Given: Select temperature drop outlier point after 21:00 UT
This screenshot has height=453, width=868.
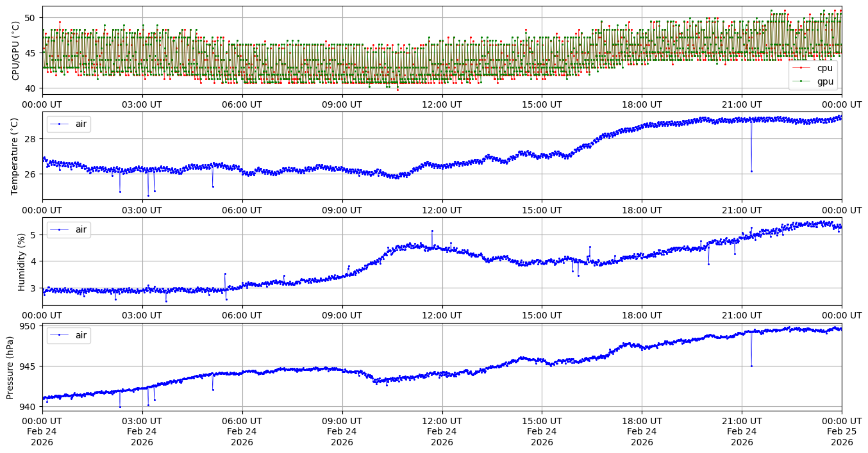Looking at the screenshot, I should coord(751,171).
